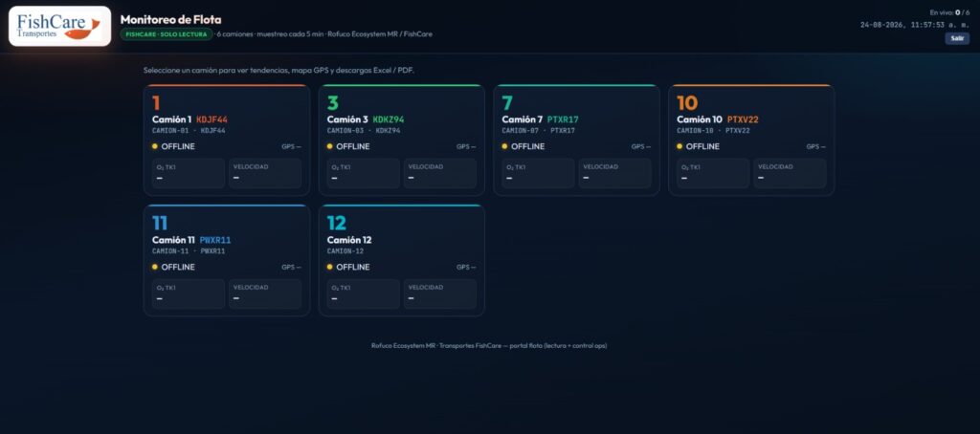Click license plate KDKZ94 in green
This screenshot has width=980, height=434.
point(389,119)
